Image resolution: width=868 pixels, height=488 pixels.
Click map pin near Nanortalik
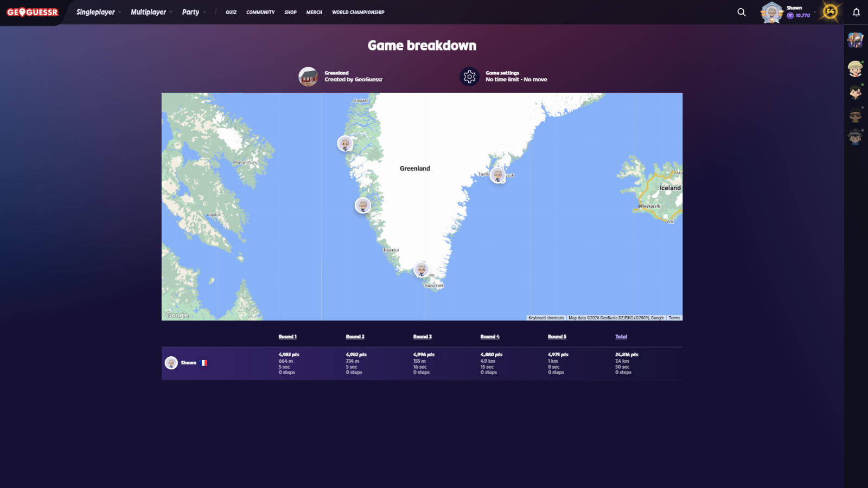click(422, 269)
